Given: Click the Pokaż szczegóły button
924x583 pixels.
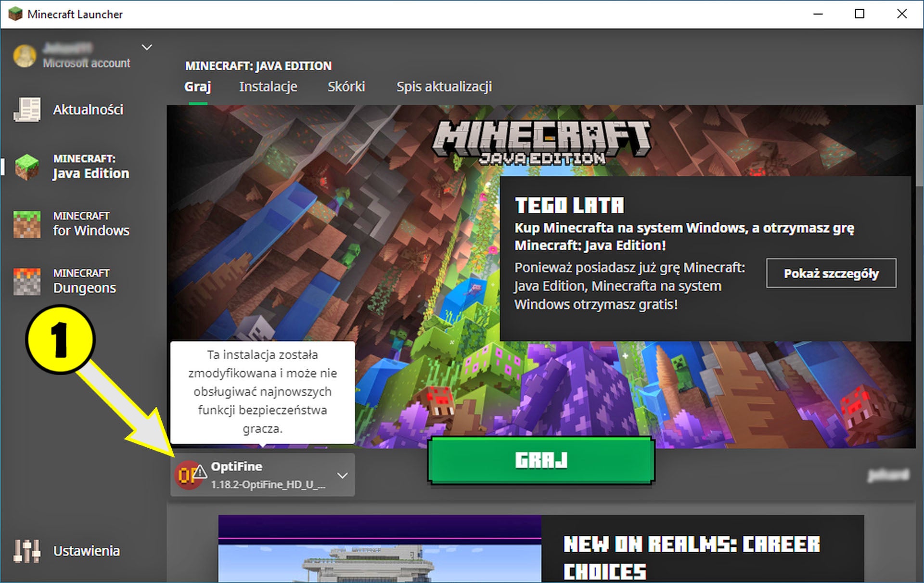Looking at the screenshot, I should point(831,273).
